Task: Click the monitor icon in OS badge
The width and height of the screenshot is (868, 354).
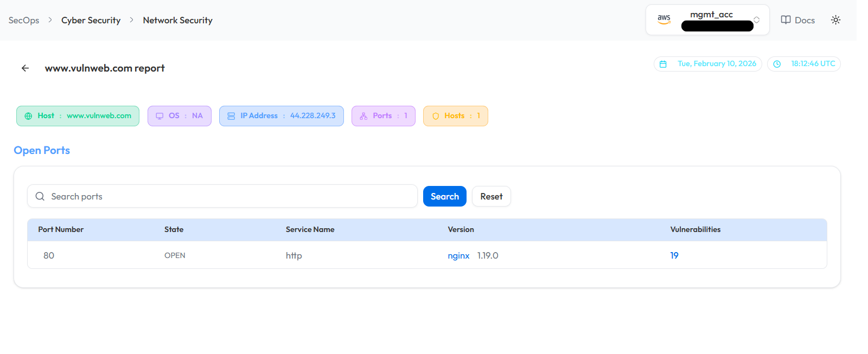Action: 159,116
